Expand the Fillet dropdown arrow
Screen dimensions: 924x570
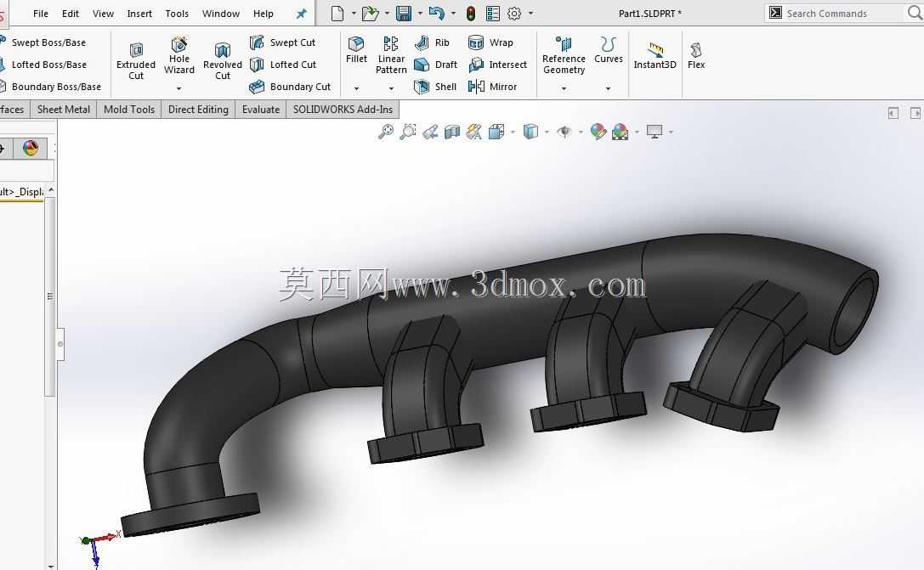coord(356,88)
